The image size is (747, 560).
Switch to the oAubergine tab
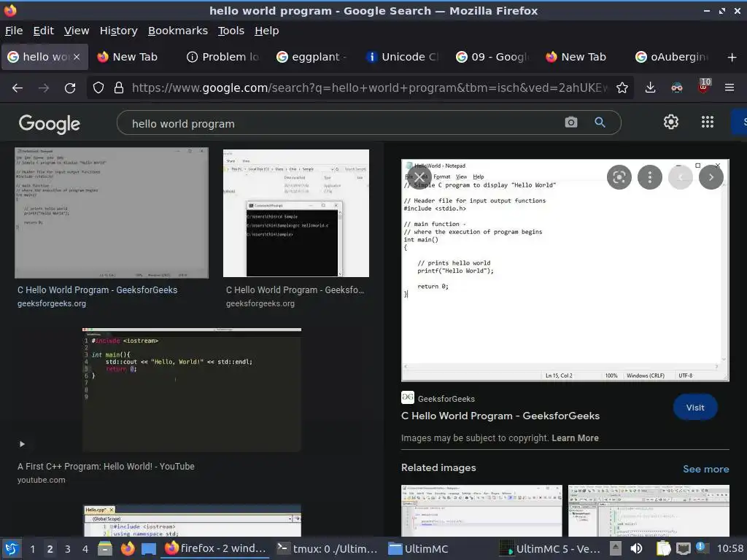[672, 57]
